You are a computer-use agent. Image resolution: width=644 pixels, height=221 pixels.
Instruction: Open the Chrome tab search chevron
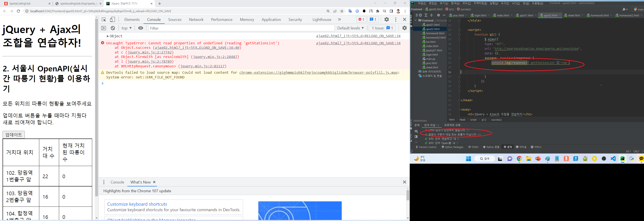[375, 3]
